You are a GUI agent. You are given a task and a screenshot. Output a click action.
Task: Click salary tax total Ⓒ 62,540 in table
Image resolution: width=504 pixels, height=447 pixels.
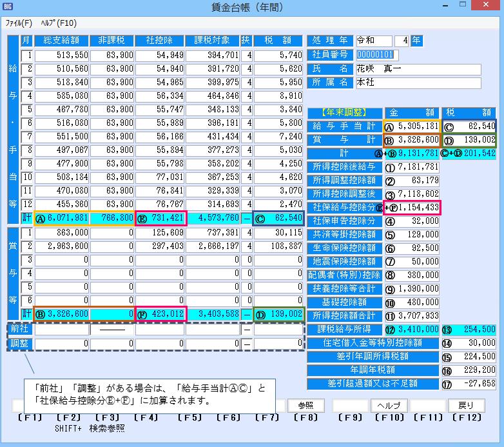(x=278, y=218)
